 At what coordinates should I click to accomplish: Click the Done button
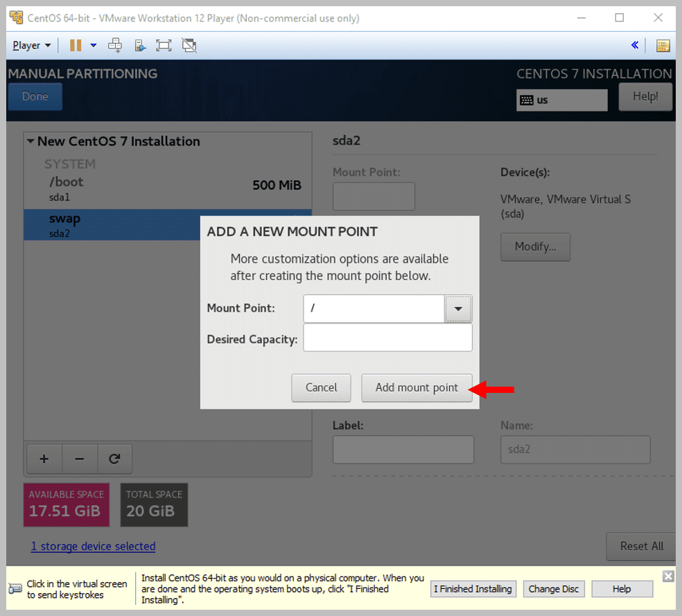35,96
